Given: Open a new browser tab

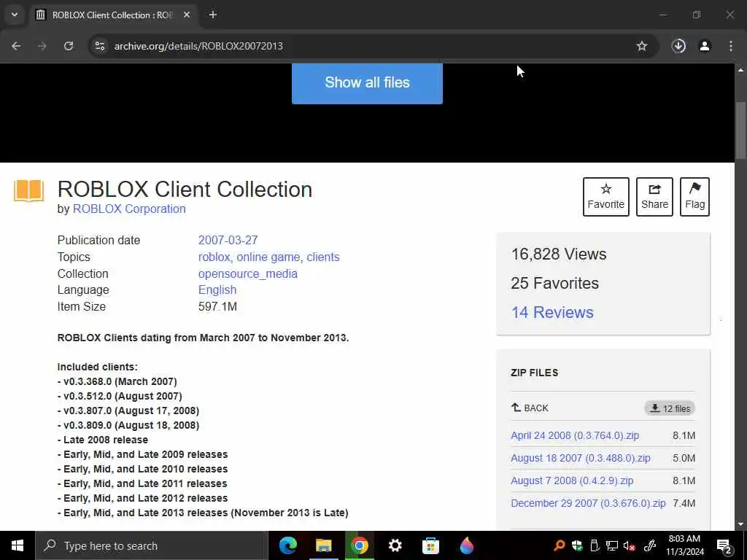Looking at the screenshot, I should [x=213, y=15].
